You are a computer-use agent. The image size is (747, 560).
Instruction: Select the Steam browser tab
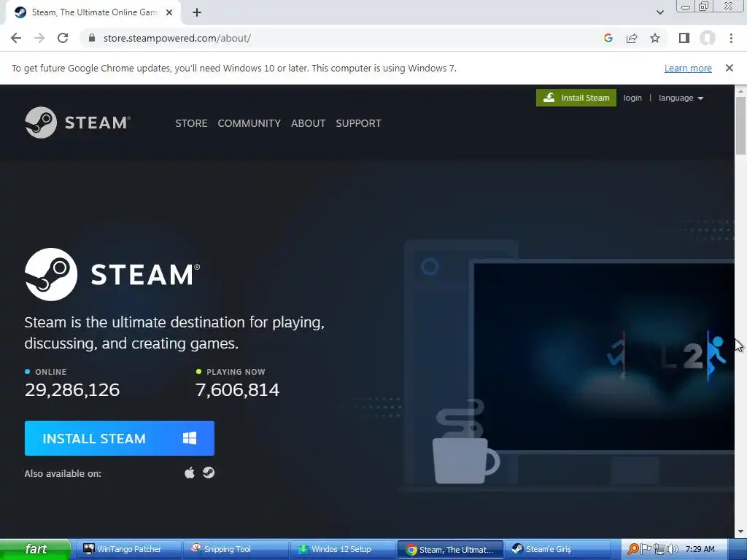point(93,13)
